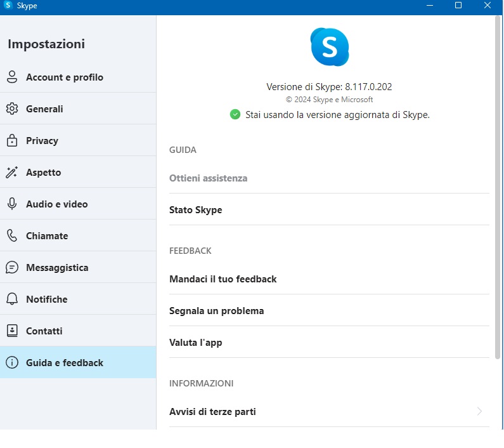The image size is (504, 448).
Task: Choose Segnala un problema
Action: click(x=329, y=310)
